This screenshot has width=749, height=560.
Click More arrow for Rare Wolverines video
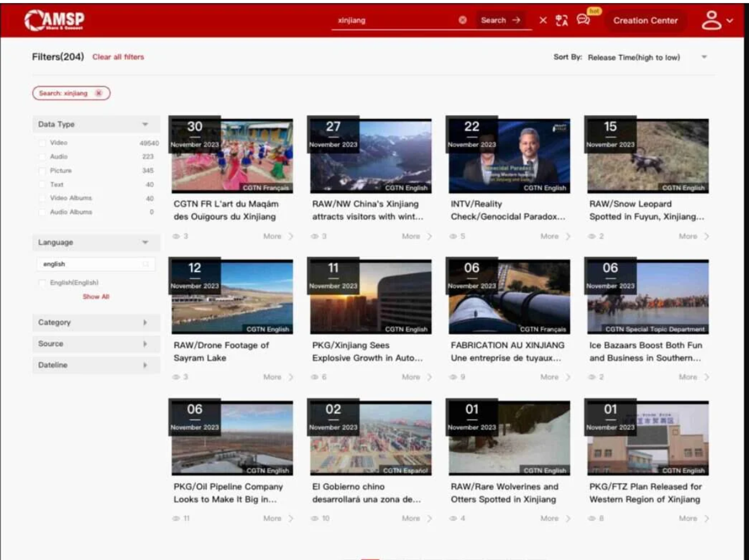click(568, 518)
